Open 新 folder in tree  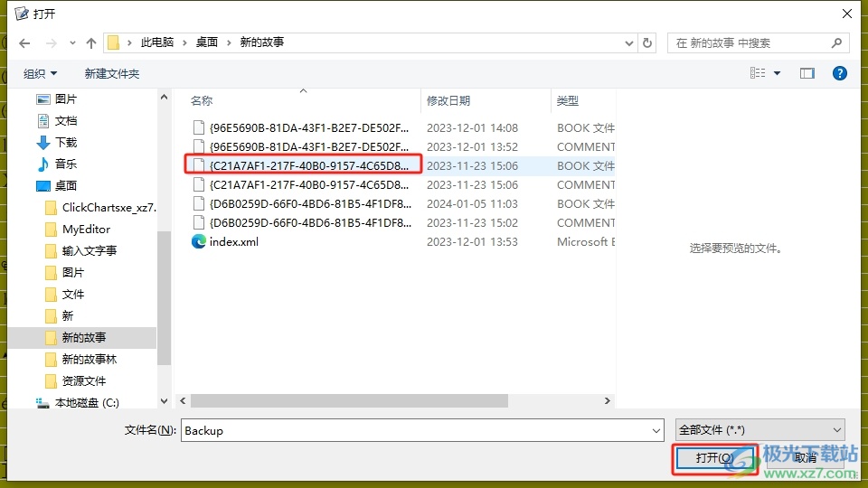(59, 315)
